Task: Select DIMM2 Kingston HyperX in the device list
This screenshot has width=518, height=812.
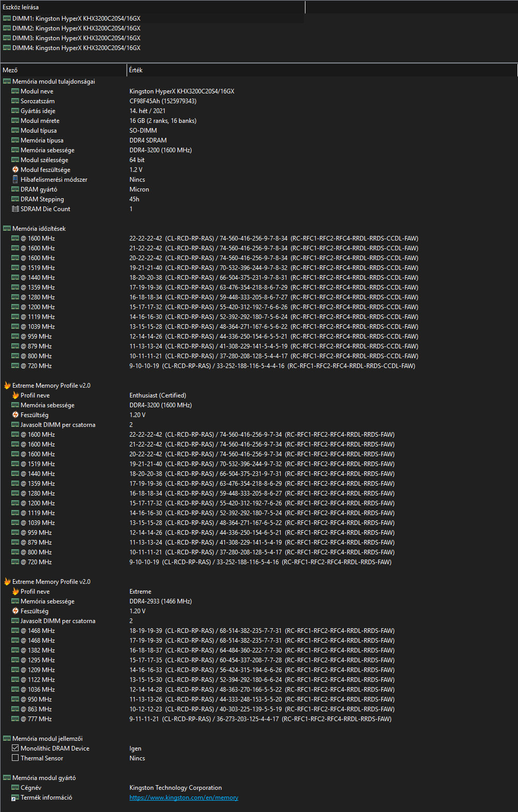Action: [x=76, y=28]
